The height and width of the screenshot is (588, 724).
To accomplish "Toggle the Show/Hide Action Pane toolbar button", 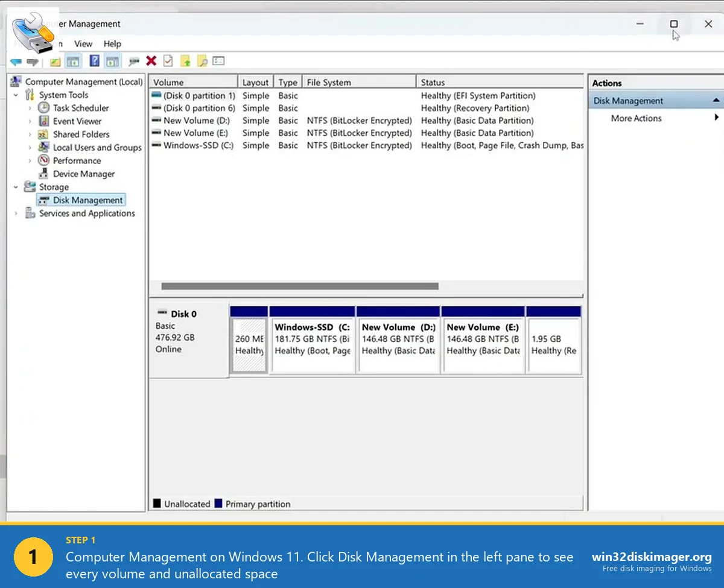I will click(112, 61).
